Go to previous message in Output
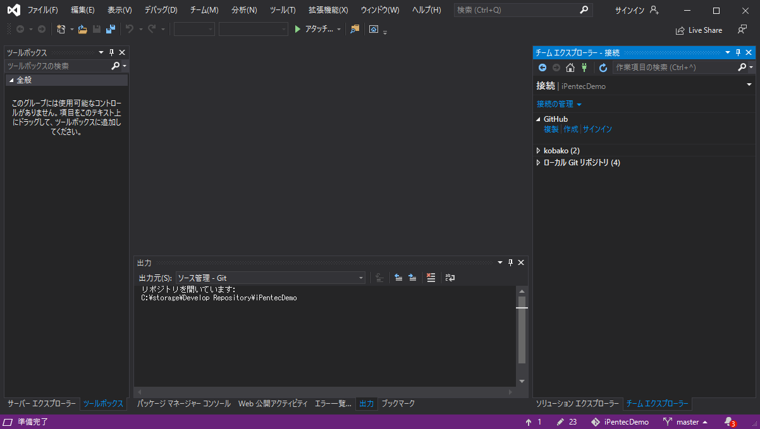 [398, 278]
